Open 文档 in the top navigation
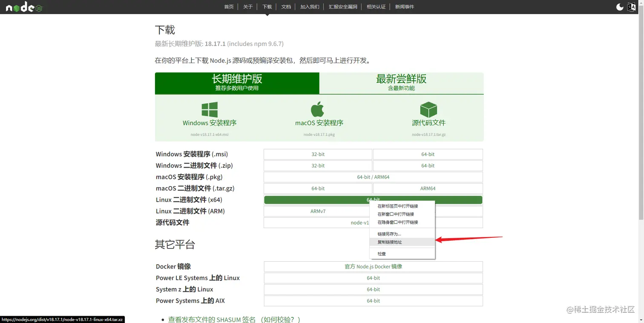This screenshot has width=644, height=323. [x=286, y=7]
